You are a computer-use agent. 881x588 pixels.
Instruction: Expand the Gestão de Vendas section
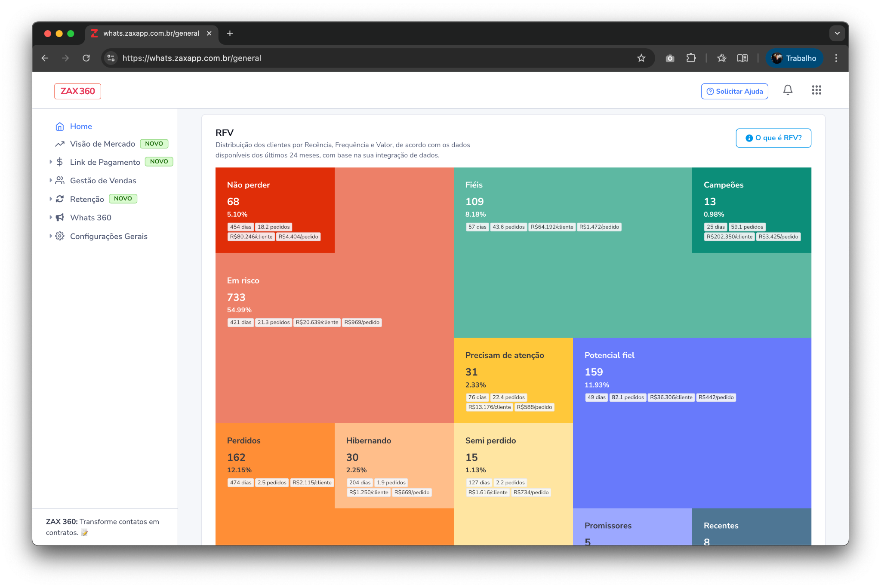(103, 181)
